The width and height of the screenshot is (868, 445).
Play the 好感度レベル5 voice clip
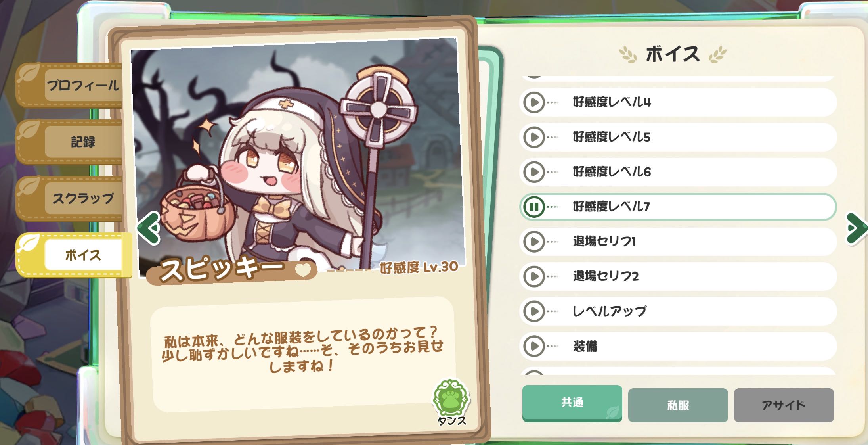534,137
